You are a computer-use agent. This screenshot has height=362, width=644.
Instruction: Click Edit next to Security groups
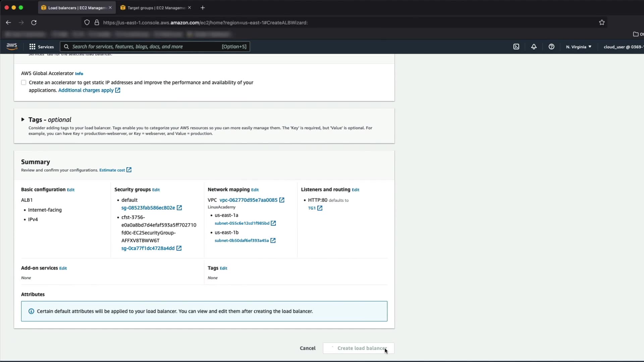click(156, 190)
